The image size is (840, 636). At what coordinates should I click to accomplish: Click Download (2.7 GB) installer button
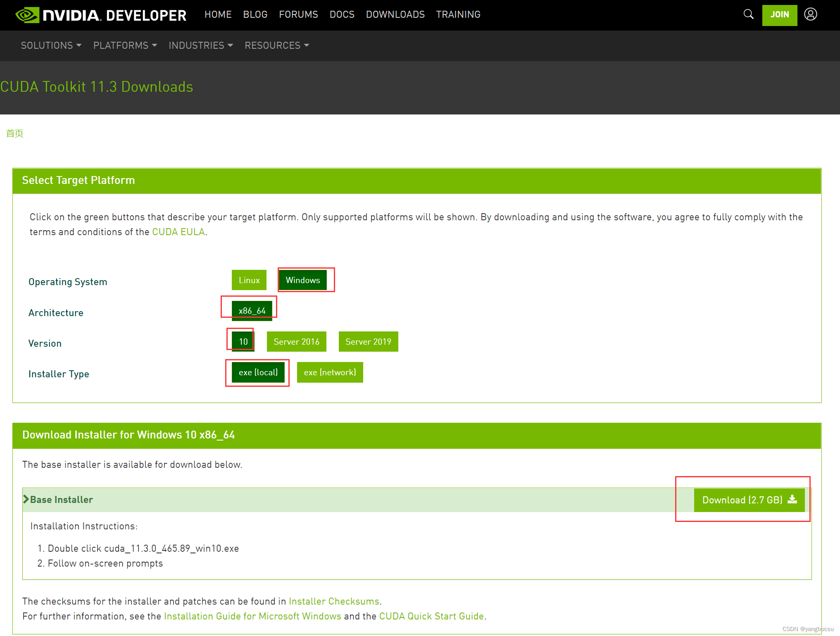749,500
